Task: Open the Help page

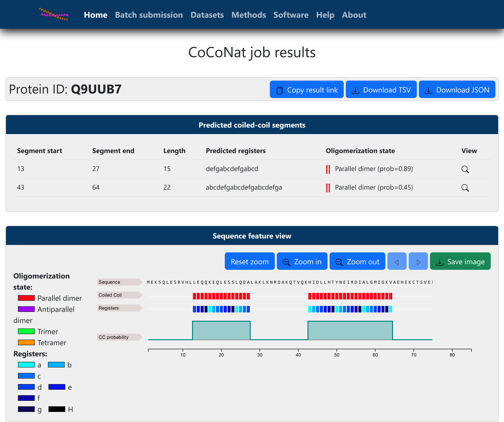Action: point(325,15)
